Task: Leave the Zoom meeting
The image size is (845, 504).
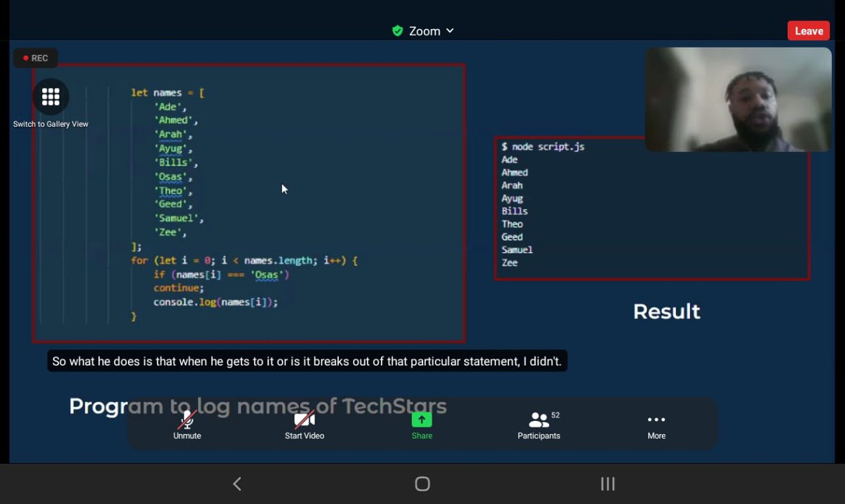Action: 808,31
